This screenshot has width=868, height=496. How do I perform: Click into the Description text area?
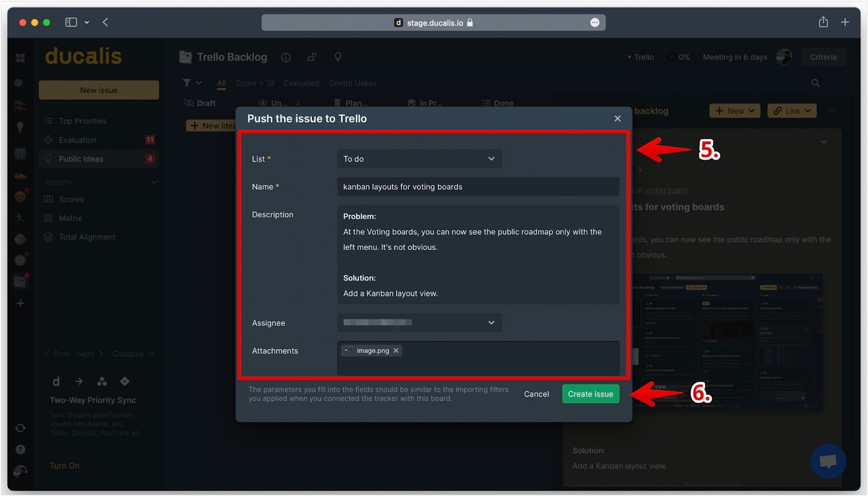[478, 254]
